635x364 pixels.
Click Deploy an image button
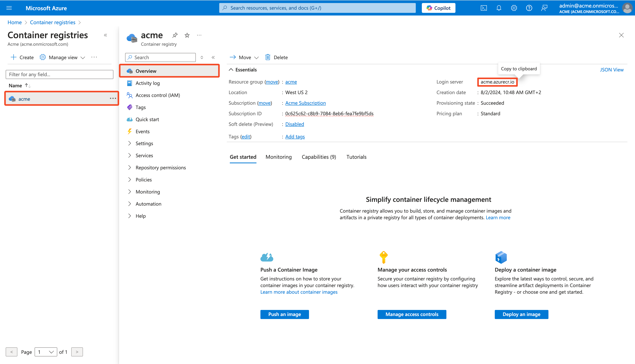521,314
